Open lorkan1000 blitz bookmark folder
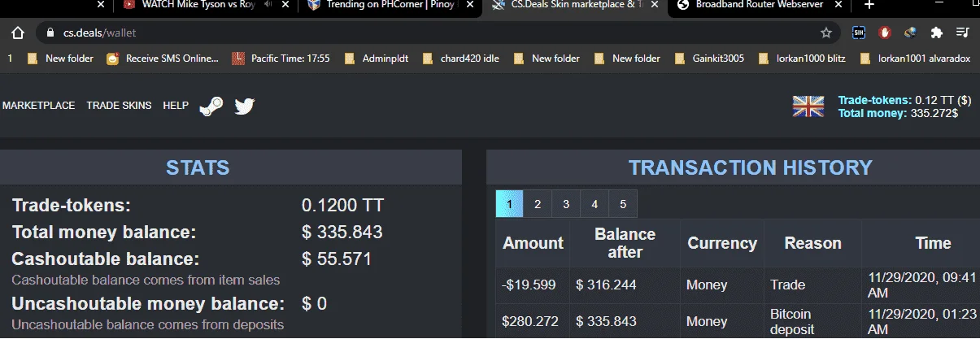This screenshot has height=339, width=980. coord(804,59)
